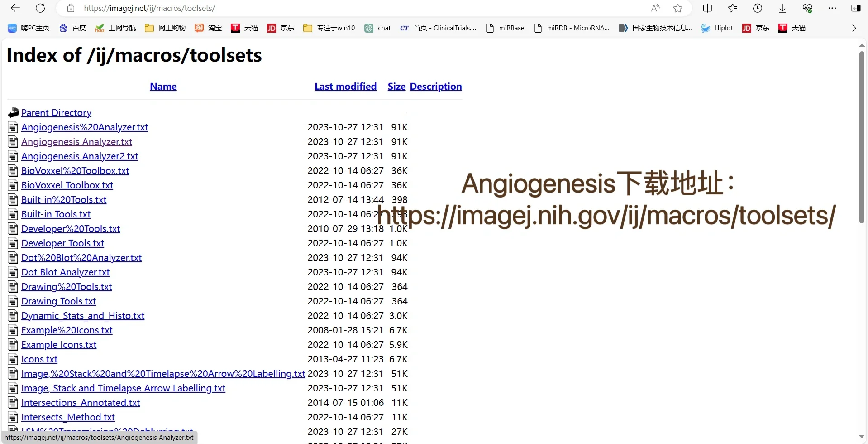Open Built-in Tools.txt file
This screenshot has height=444, width=868.
pyautogui.click(x=56, y=214)
